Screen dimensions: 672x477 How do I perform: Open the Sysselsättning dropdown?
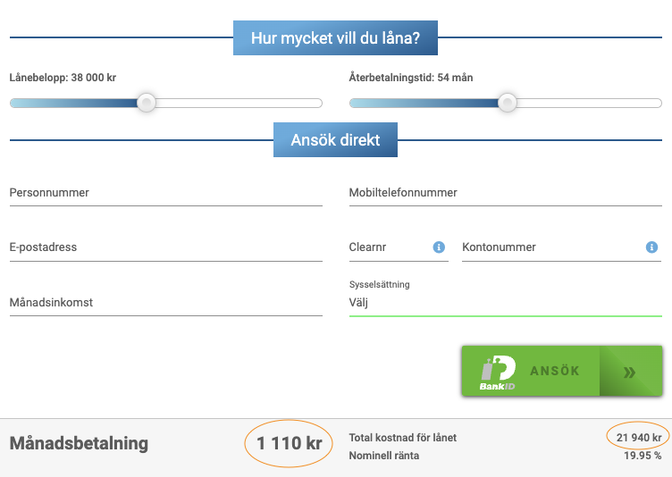click(x=505, y=302)
